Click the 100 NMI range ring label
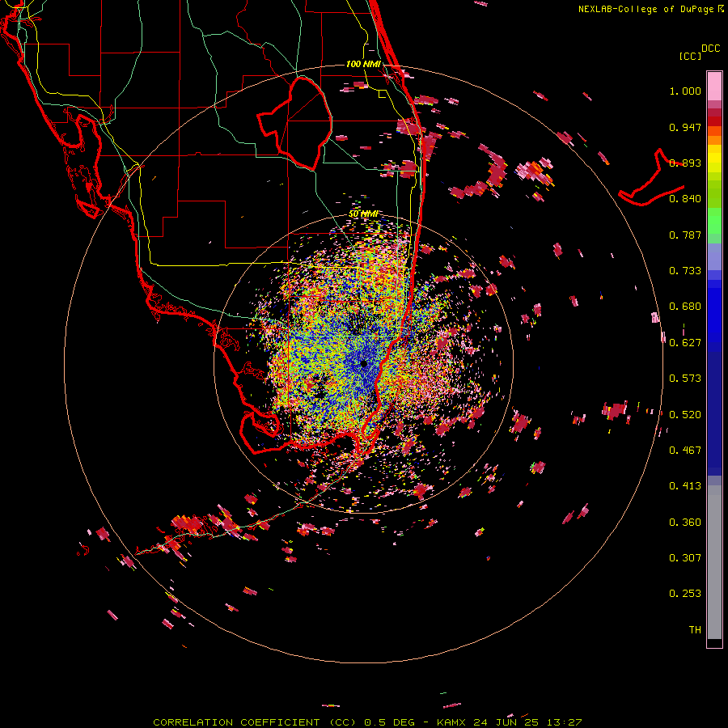 tap(363, 64)
